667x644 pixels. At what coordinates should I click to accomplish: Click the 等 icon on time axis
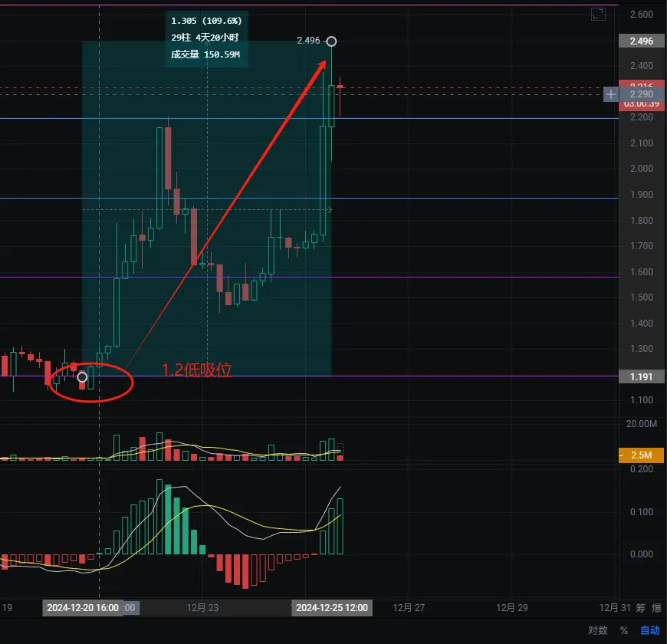(x=641, y=607)
